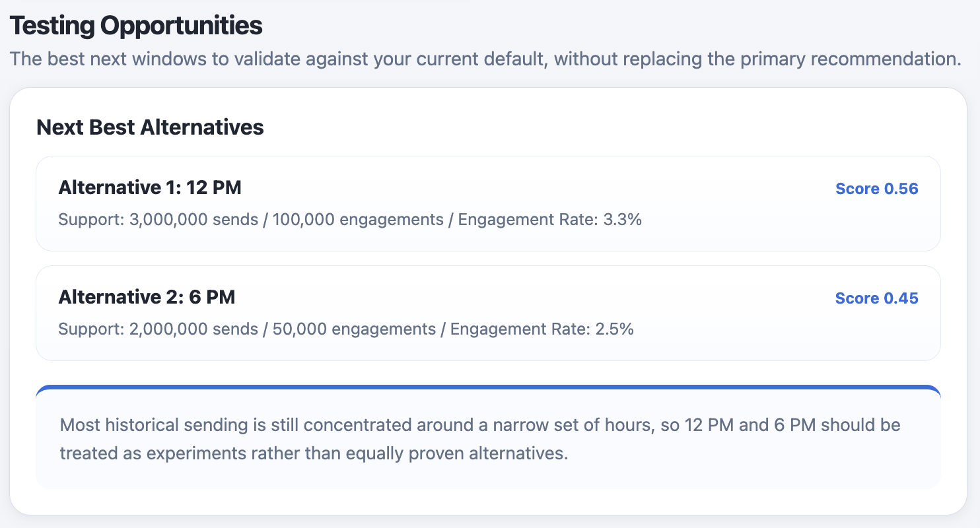
Task: Click the Testing Opportunities heading
Action: pyautogui.click(x=136, y=26)
